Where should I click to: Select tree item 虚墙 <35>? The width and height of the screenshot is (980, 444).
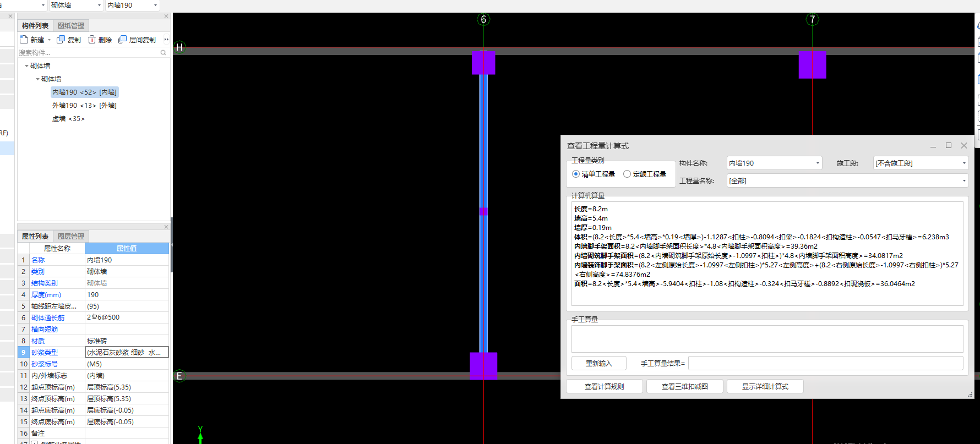[68, 119]
